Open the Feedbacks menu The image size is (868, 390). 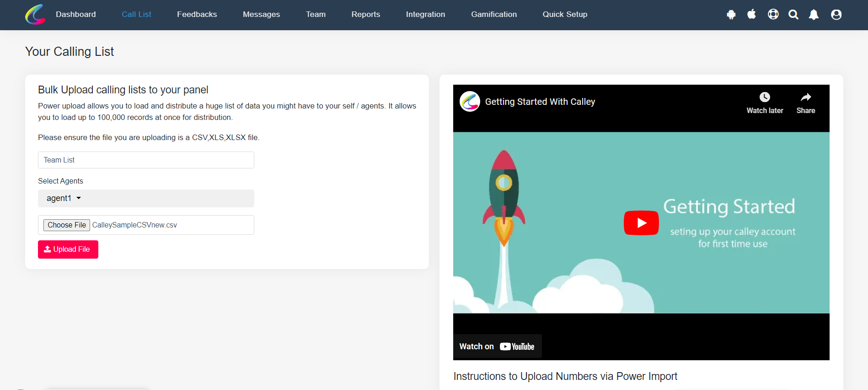click(197, 14)
